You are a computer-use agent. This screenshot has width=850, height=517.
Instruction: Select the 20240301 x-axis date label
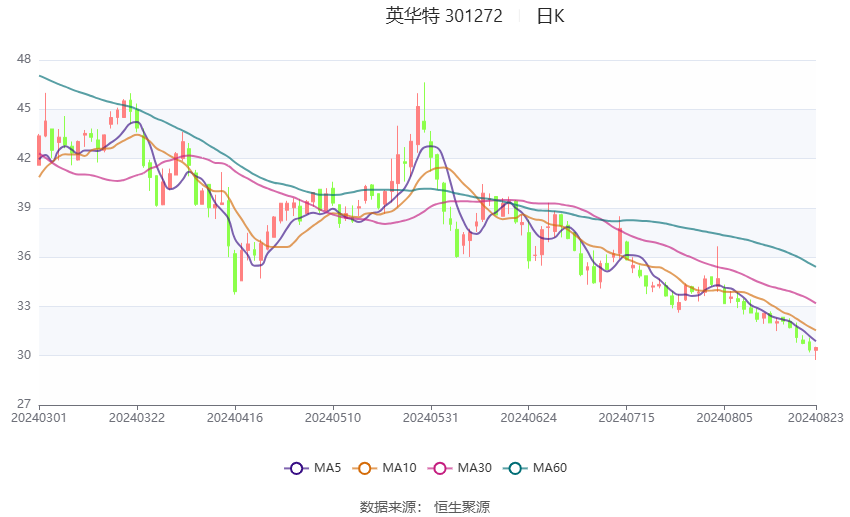click(39, 418)
